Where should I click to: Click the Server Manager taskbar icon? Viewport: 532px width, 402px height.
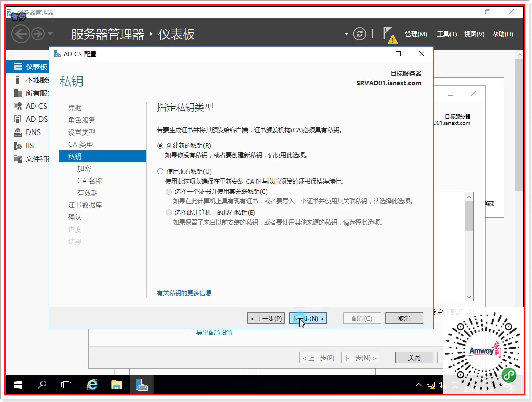142,385
